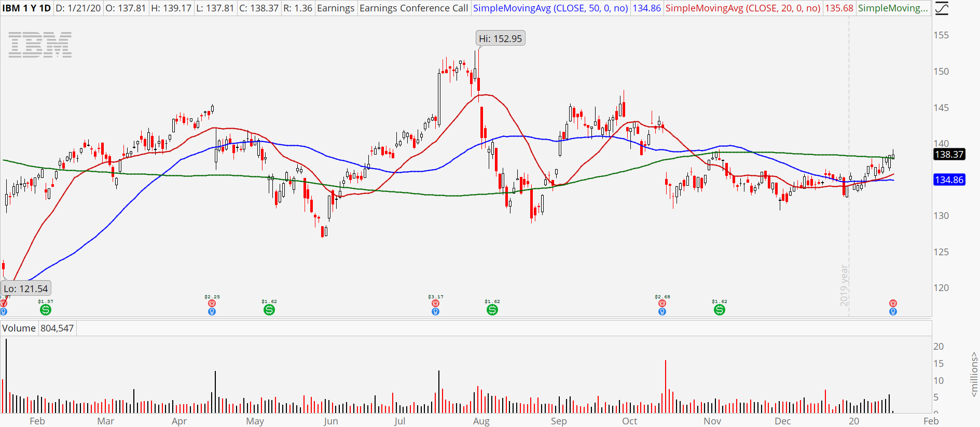Click the close price C: 138.37
The width and height of the screenshot is (980, 427).
pyautogui.click(x=259, y=8)
